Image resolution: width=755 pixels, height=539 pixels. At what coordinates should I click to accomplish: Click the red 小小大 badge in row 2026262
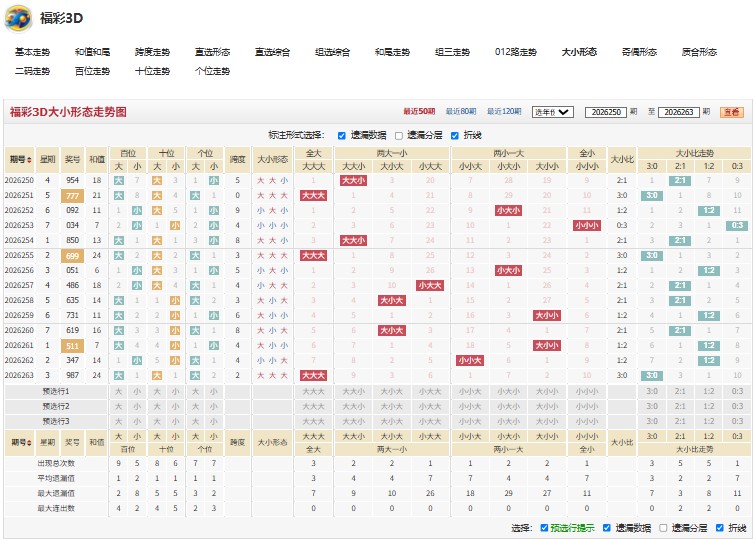470,360
